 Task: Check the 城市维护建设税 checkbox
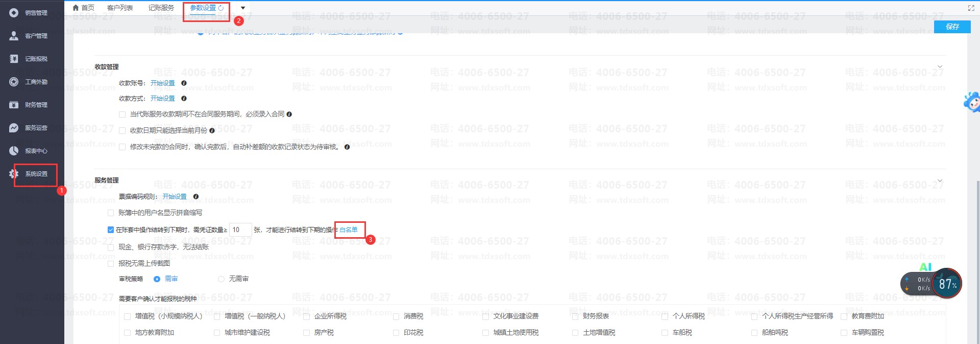pyautogui.click(x=217, y=333)
